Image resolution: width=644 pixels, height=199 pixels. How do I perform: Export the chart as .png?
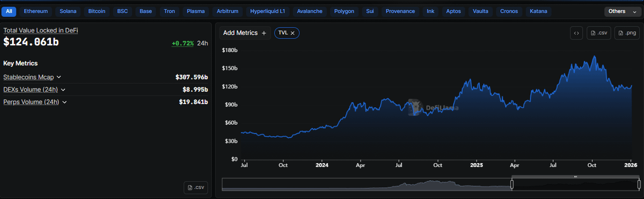[627, 33]
